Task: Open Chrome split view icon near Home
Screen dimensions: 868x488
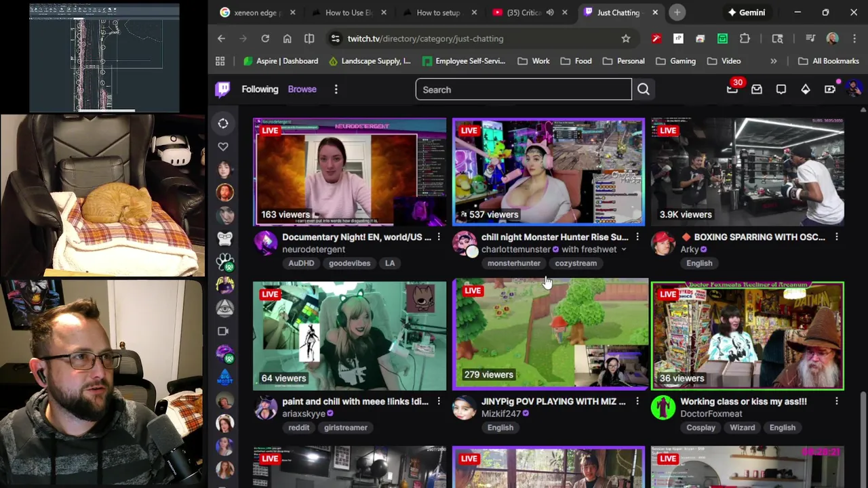Action: [x=309, y=39]
